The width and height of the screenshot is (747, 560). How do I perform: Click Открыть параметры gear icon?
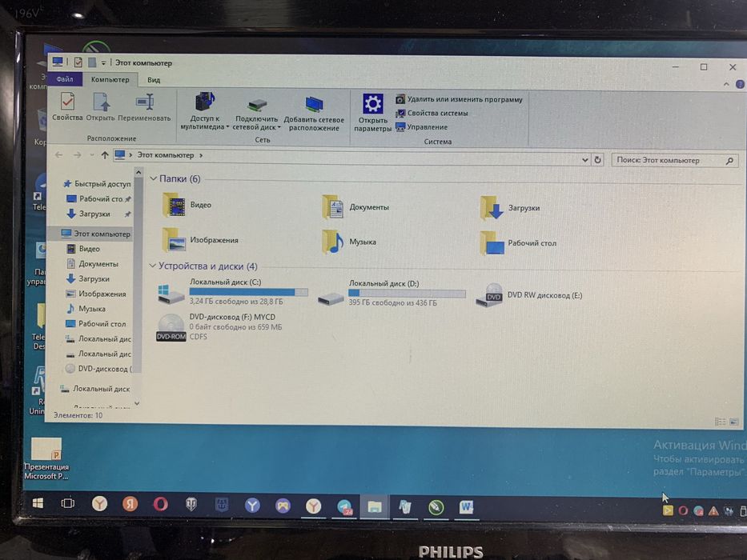coord(372,113)
